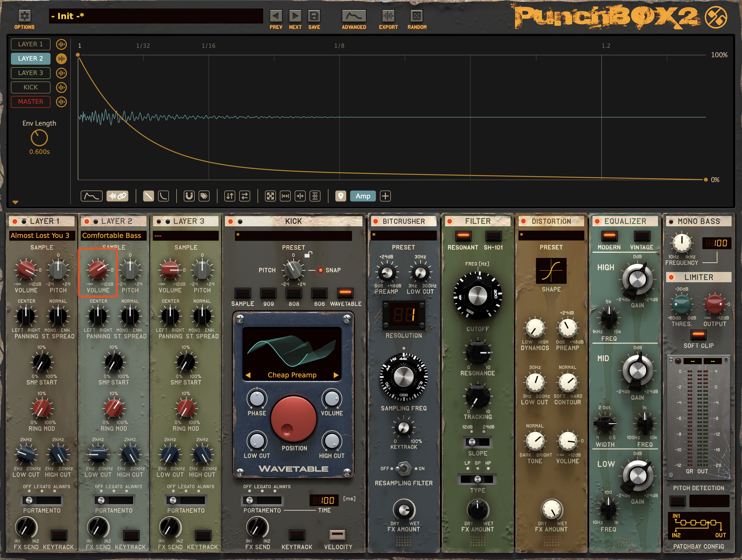
Task: Enable Mono Bass module LED
Action: coord(671,222)
